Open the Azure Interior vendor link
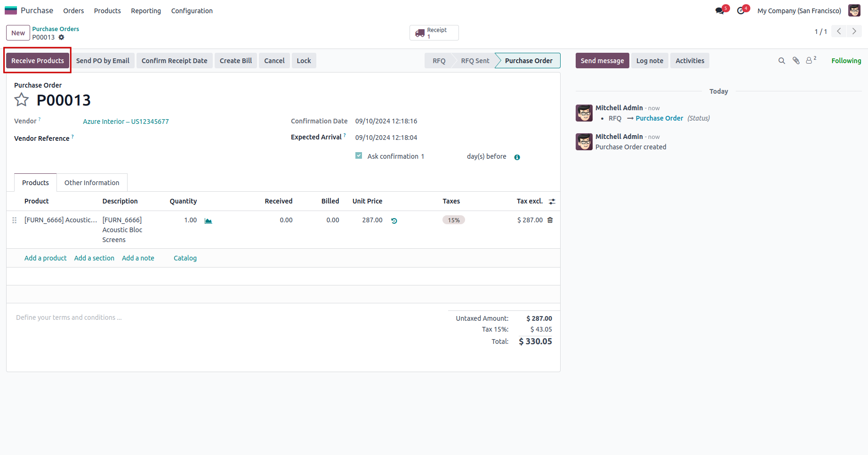The height and width of the screenshot is (455, 868). [126, 122]
